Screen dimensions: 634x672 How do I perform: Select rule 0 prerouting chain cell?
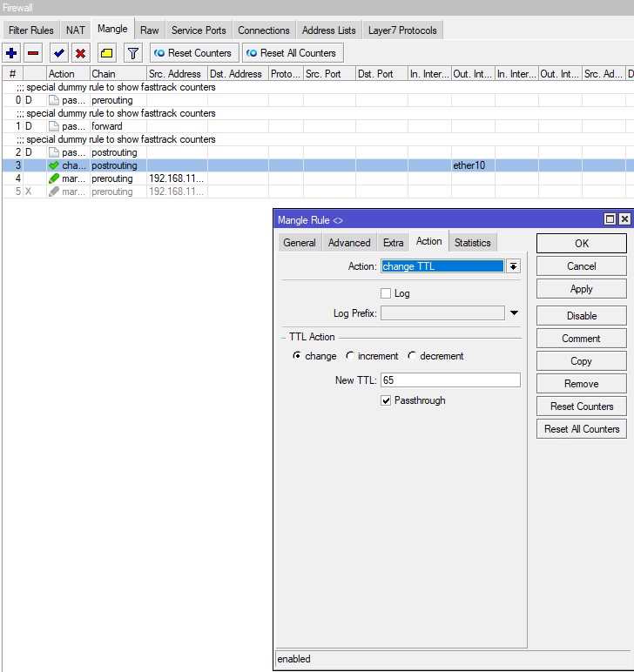[x=118, y=100]
